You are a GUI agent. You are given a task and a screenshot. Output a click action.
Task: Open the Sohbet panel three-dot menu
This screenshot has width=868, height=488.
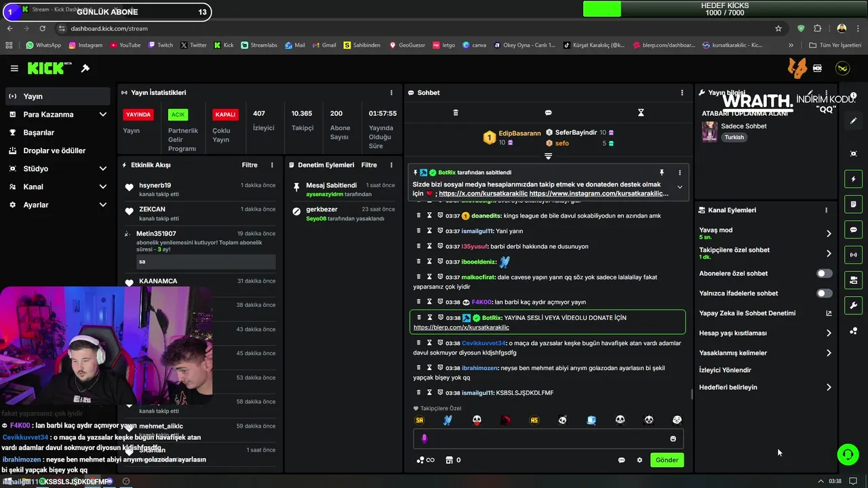coord(682,93)
